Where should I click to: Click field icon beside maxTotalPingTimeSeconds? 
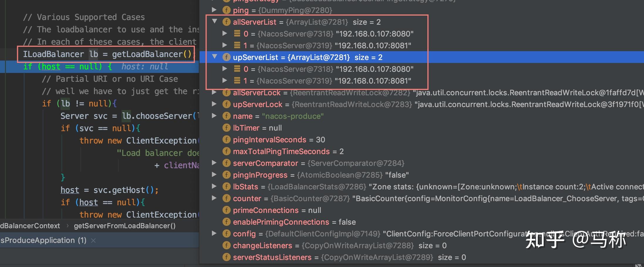[226, 151]
